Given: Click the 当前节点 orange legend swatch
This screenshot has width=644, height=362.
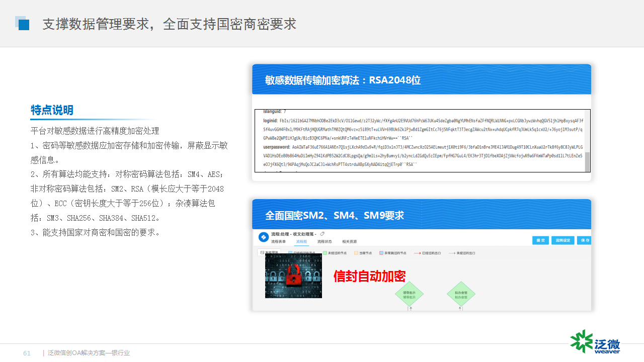Looking at the screenshot, I should tap(356, 253).
